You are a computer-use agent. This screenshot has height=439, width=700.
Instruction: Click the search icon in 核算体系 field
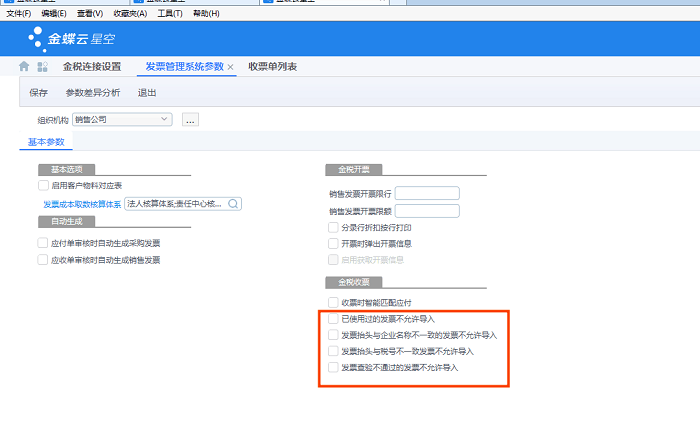click(233, 203)
